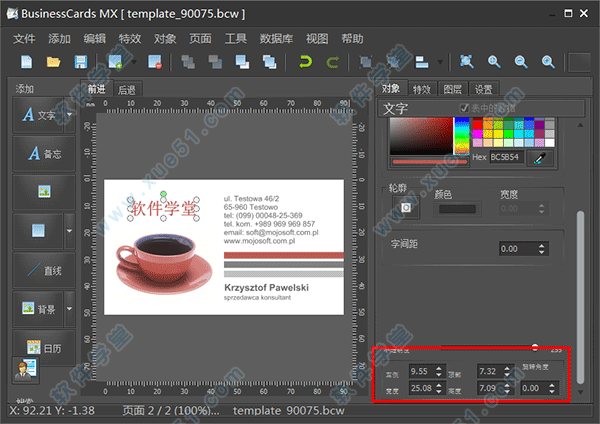Click the zoom out magnifier icon
The image size is (600, 424).
click(x=521, y=62)
